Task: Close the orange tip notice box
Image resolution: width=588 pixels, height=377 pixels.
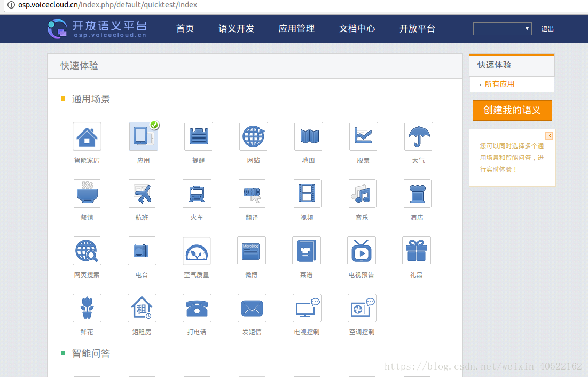Action: pos(549,135)
